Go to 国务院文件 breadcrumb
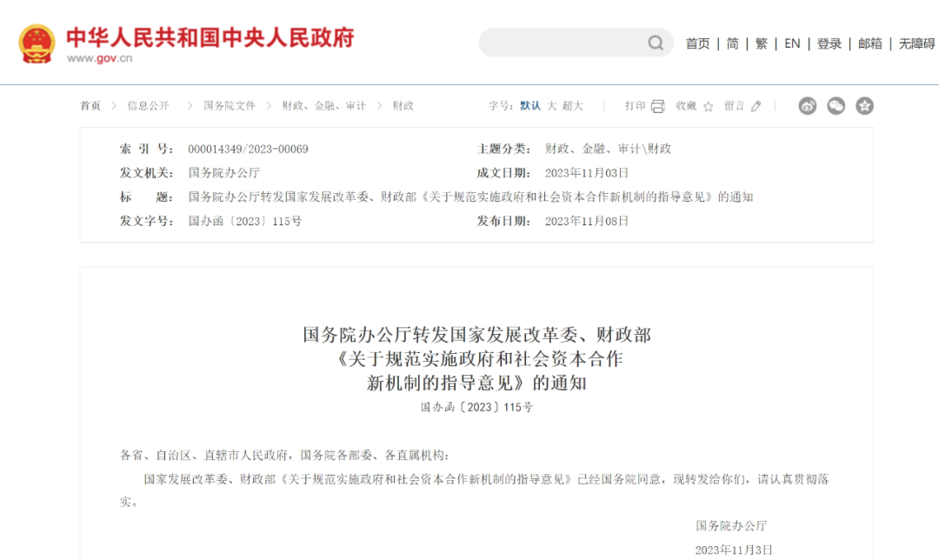The image size is (939, 560). [x=230, y=106]
